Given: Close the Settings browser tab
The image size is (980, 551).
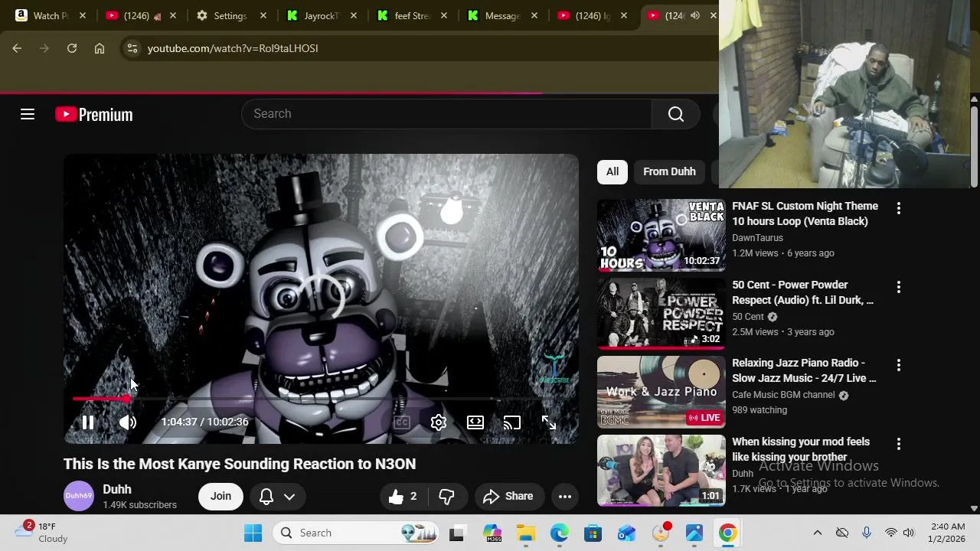Looking at the screenshot, I should (x=263, y=15).
